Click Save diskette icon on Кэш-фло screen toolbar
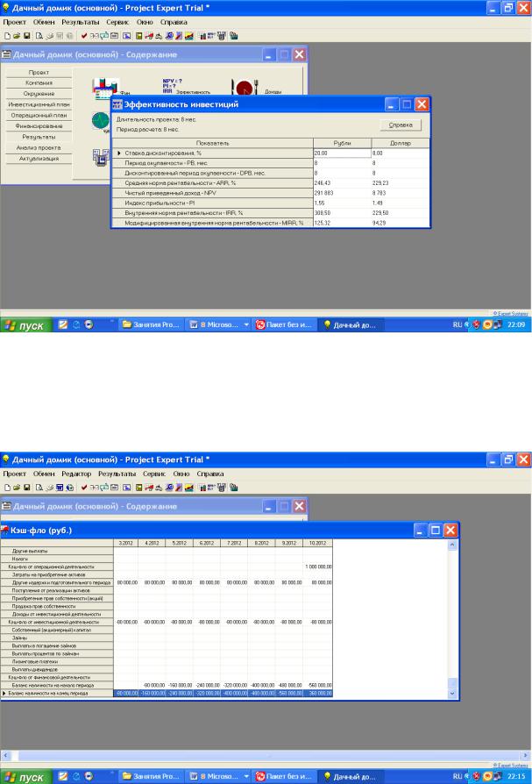This screenshot has height=784, width=532. click(x=27, y=488)
